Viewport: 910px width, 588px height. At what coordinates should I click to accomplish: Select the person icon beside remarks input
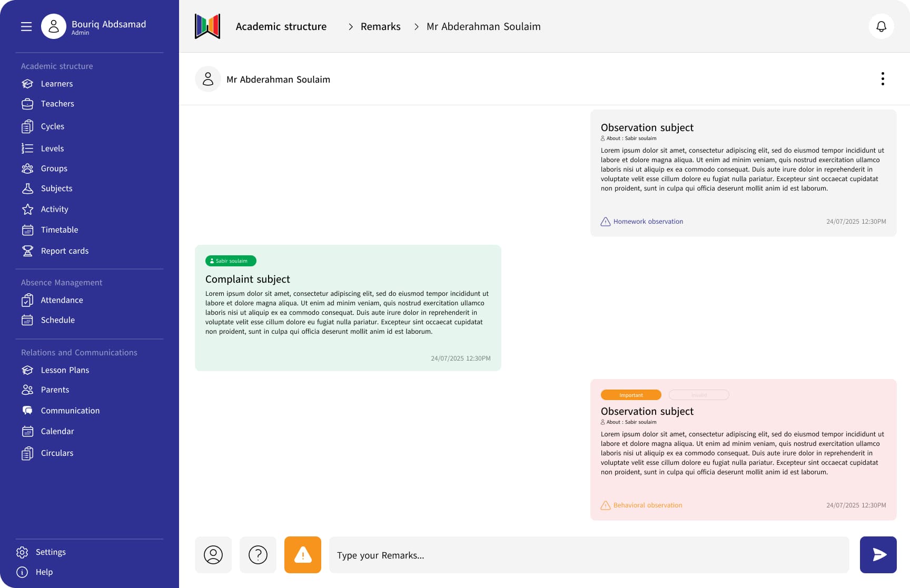(213, 554)
